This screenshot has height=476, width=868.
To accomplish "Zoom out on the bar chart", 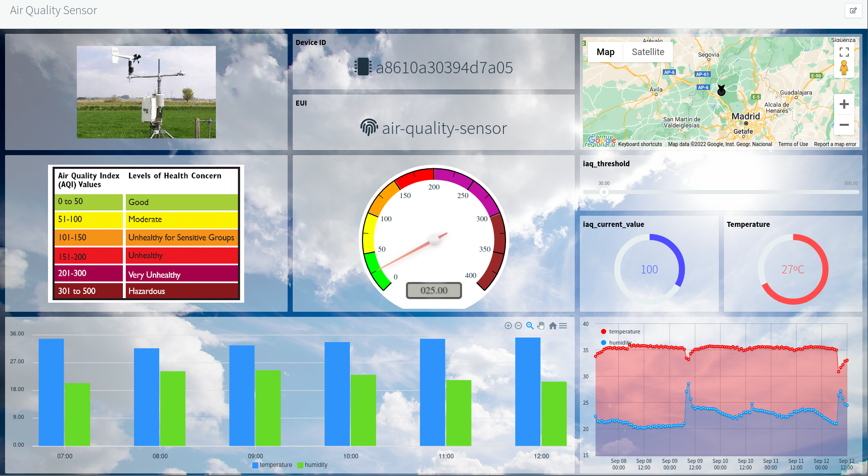I will pos(519,325).
